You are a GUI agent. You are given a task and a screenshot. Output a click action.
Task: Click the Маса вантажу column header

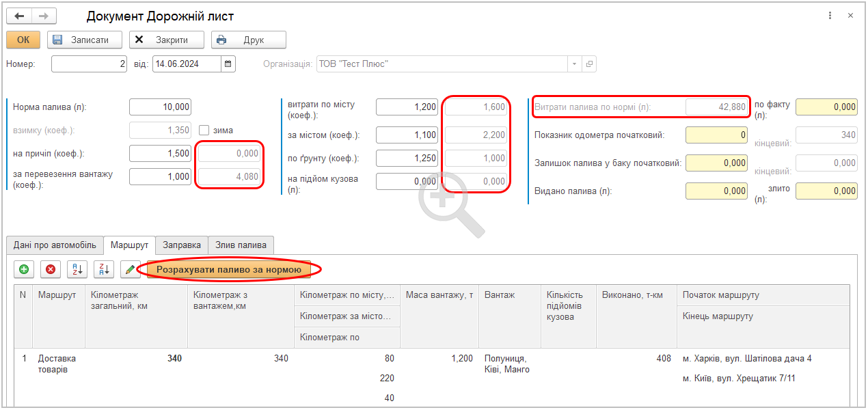pos(439,316)
